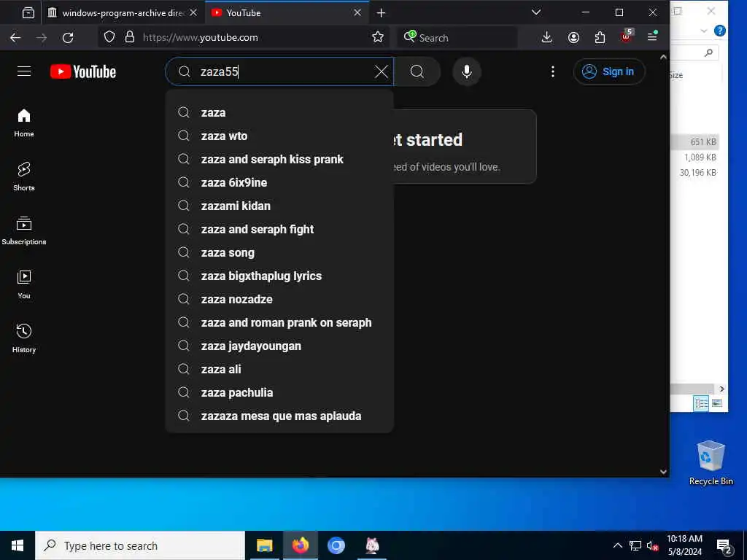This screenshot has width=747, height=560.
Task: Clear the zaza55 search text
Action: tap(381, 71)
